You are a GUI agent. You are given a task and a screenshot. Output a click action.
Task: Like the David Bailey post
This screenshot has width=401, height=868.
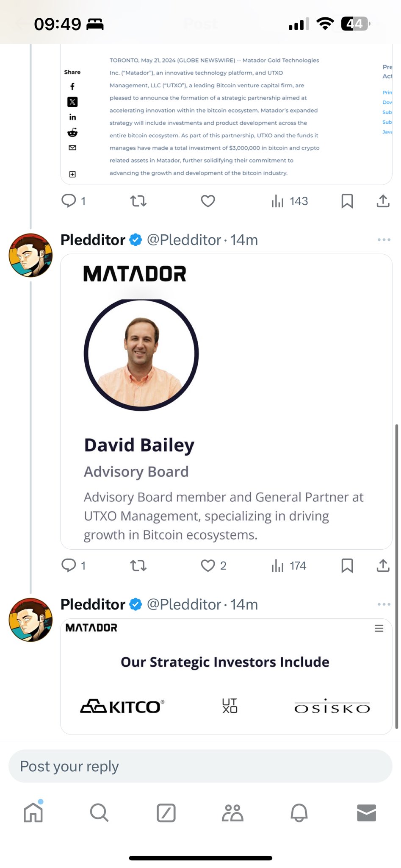point(208,565)
